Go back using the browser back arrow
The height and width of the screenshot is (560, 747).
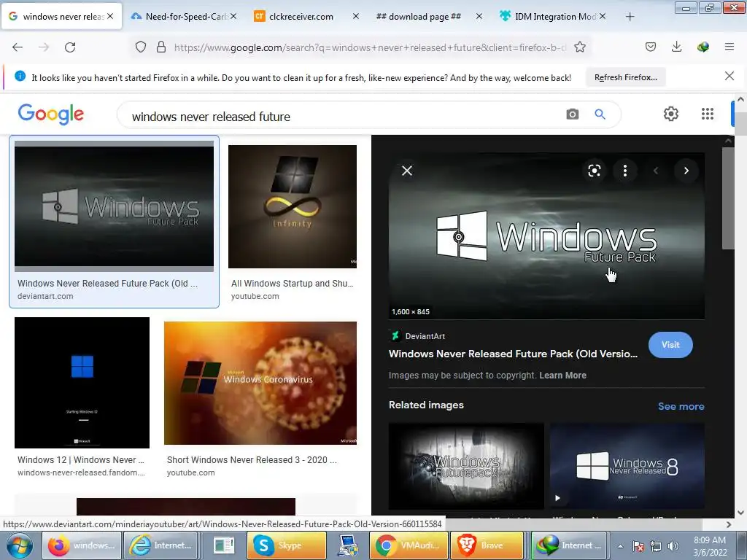pos(18,47)
